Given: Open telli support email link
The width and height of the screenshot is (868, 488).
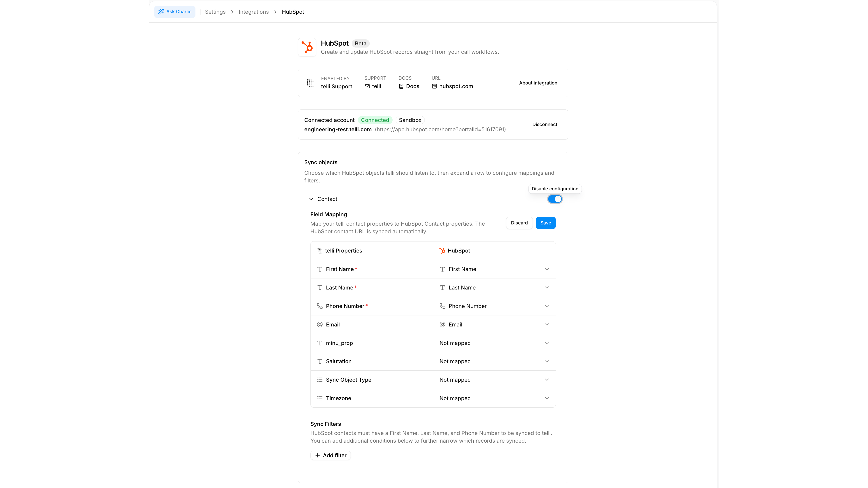Looking at the screenshot, I should [x=373, y=86].
